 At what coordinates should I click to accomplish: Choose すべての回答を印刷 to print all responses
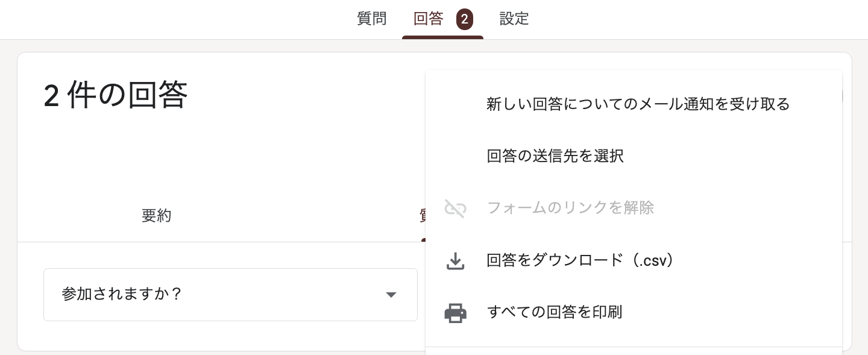[554, 312]
